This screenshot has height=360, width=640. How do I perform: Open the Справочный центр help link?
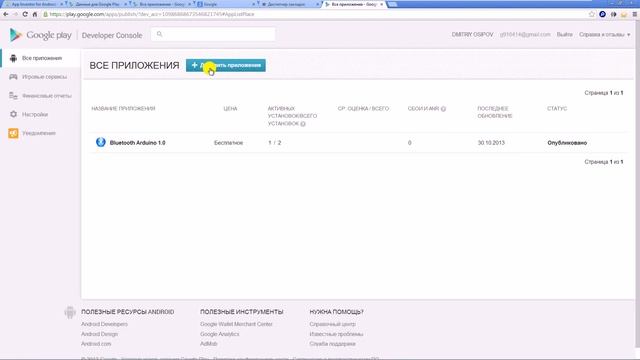pos(332,324)
